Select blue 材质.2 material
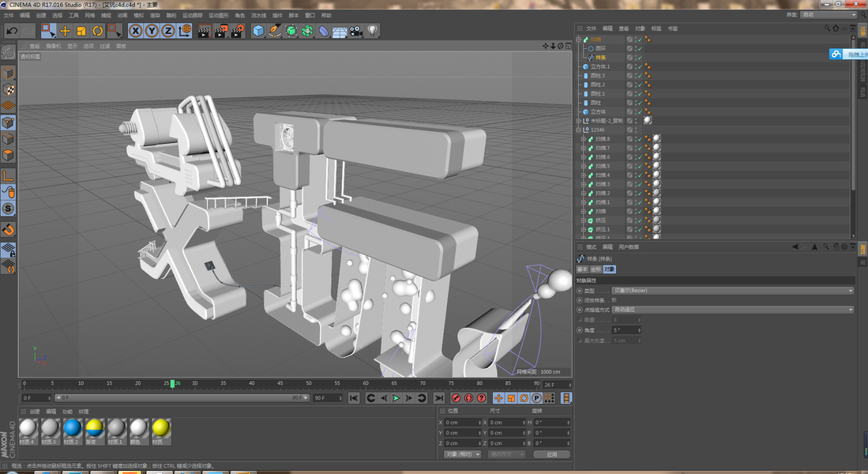 72,431
